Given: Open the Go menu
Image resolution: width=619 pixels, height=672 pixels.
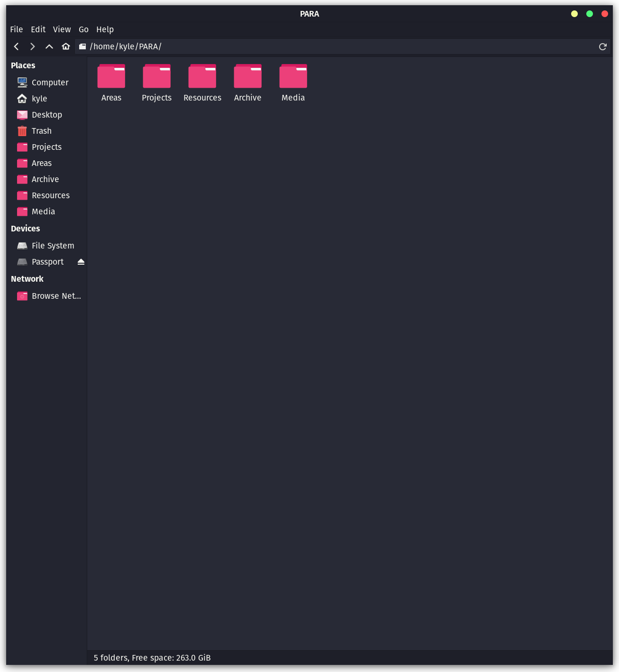Looking at the screenshot, I should click(x=83, y=29).
